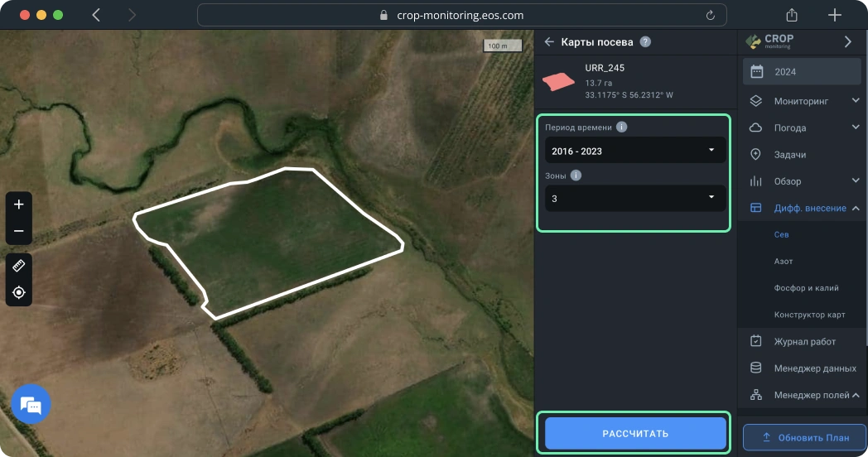Show info tooltip for Зоны
This screenshot has height=457, width=868.
(576, 176)
